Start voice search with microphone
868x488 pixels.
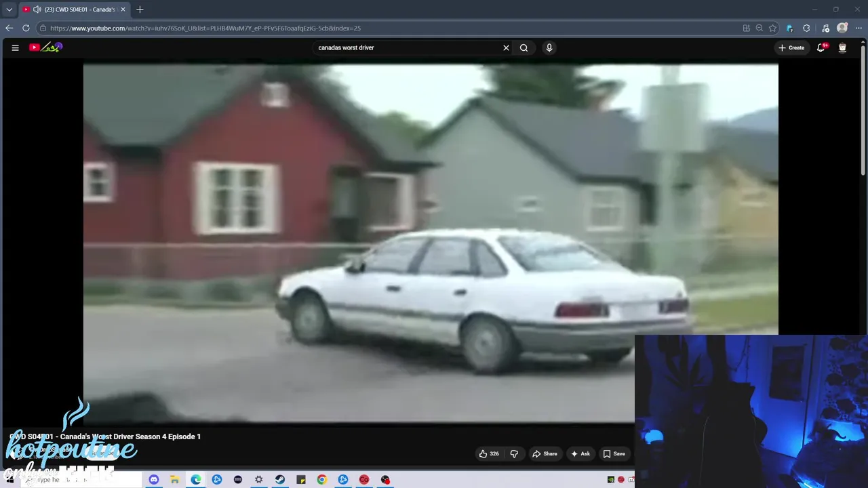549,47
